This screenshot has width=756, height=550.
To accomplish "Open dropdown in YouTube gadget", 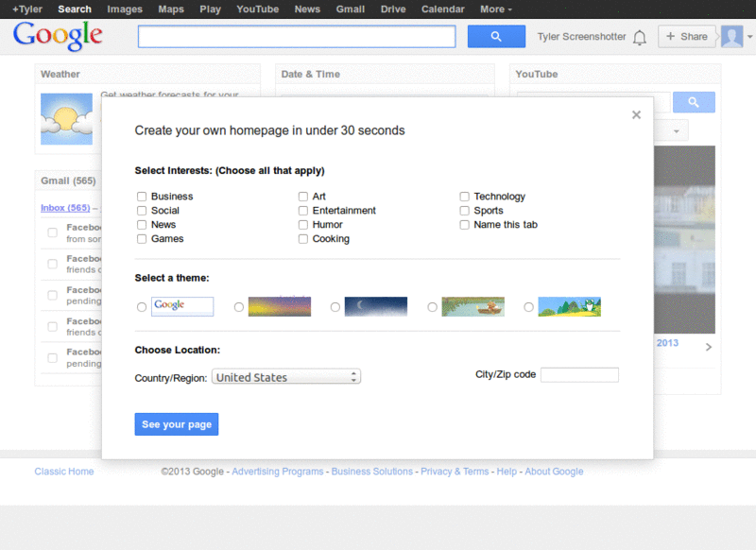I will (x=677, y=131).
